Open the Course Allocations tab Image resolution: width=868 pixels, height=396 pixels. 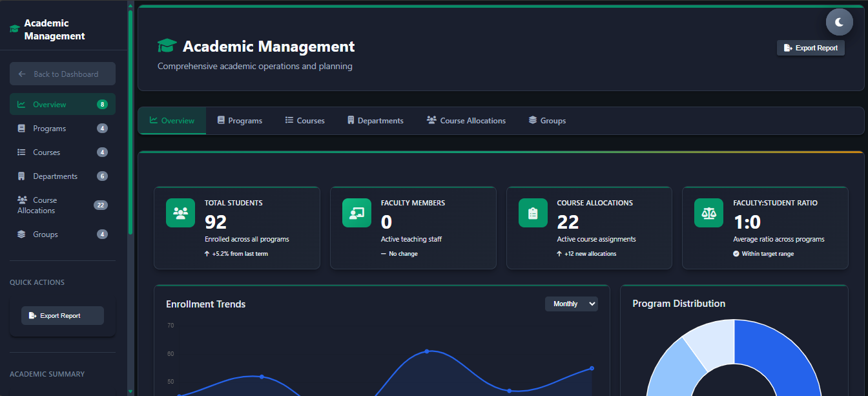click(466, 121)
